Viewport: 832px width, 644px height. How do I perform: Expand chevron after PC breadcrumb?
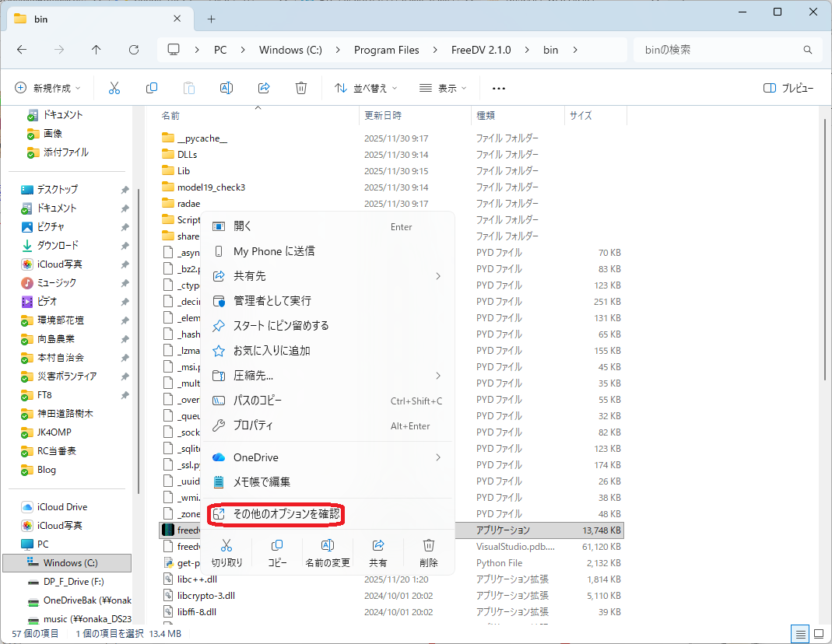pos(243,50)
